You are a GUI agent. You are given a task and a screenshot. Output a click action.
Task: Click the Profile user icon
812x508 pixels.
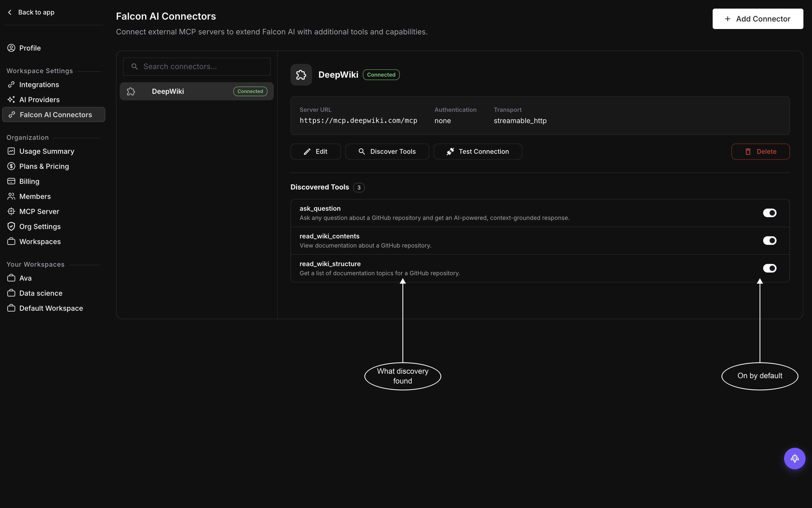(11, 48)
